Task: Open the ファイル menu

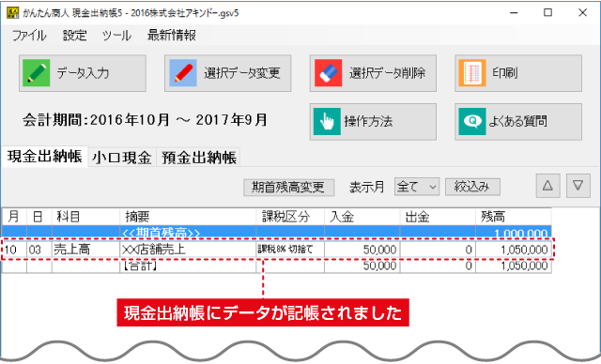Action: (x=29, y=36)
